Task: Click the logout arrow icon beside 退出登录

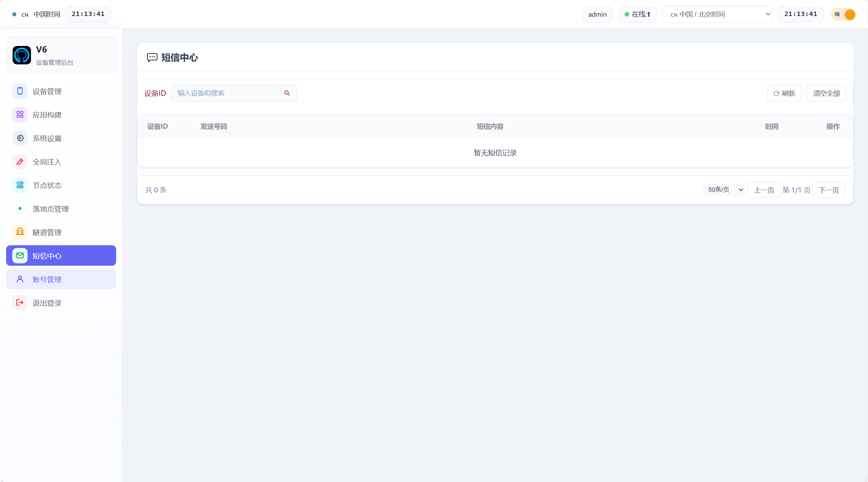Action: (20, 302)
